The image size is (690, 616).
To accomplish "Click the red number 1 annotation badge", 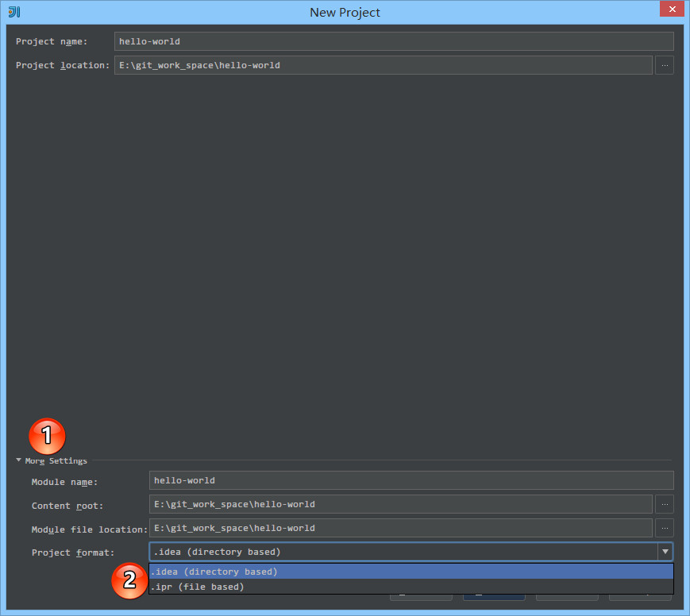I will [47, 436].
